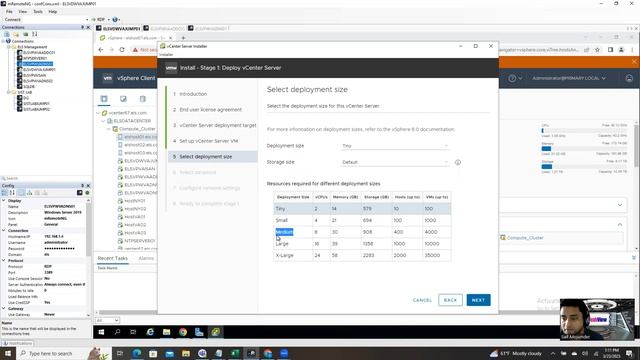640x360 pixels.
Task: Click the Small row in deployment table
Action: coord(362,220)
